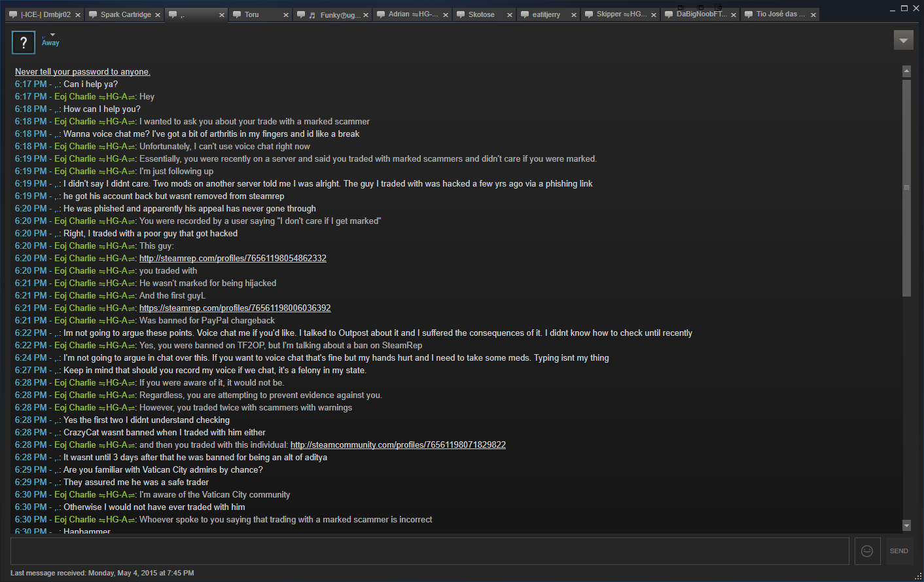Screen dimensions: 924x582
Task: Click scrollbar down arrow in chat log
Action: point(906,525)
